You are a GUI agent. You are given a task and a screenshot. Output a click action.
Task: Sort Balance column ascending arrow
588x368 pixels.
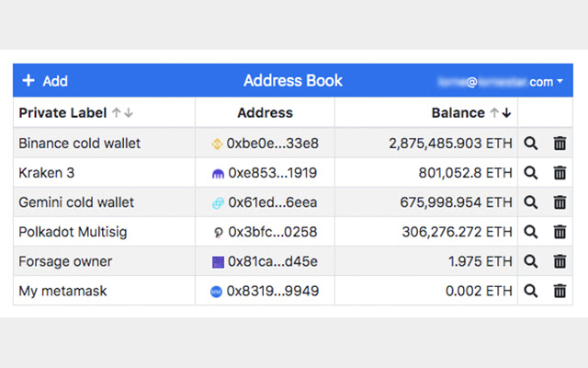[493, 113]
